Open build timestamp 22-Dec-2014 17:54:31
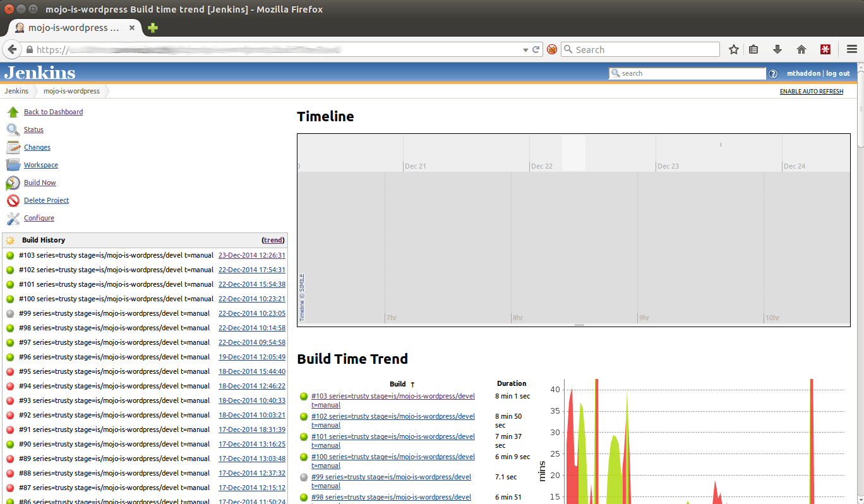Viewport: 864px width, 504px height. coord(252,270)
